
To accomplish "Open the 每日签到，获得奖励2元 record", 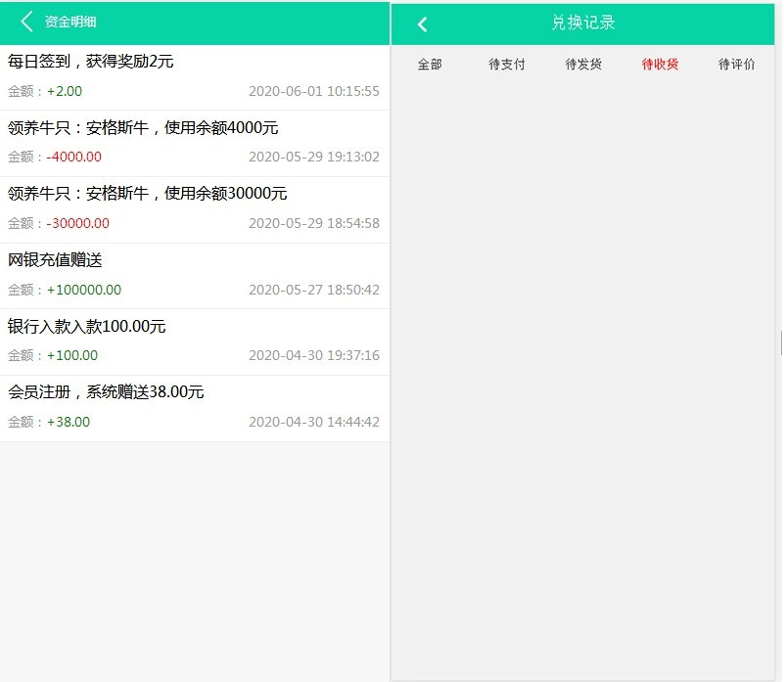I will pyautogui.click(x=91, y=62).
